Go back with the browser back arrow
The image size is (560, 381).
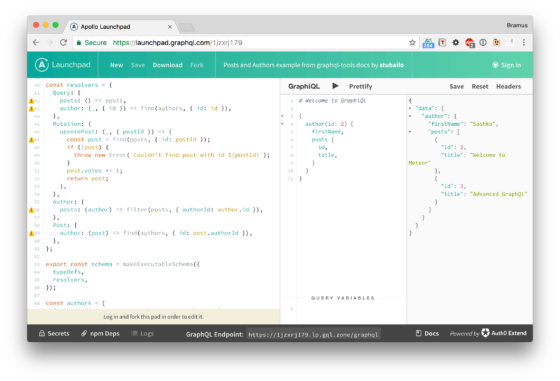(36, 42)
